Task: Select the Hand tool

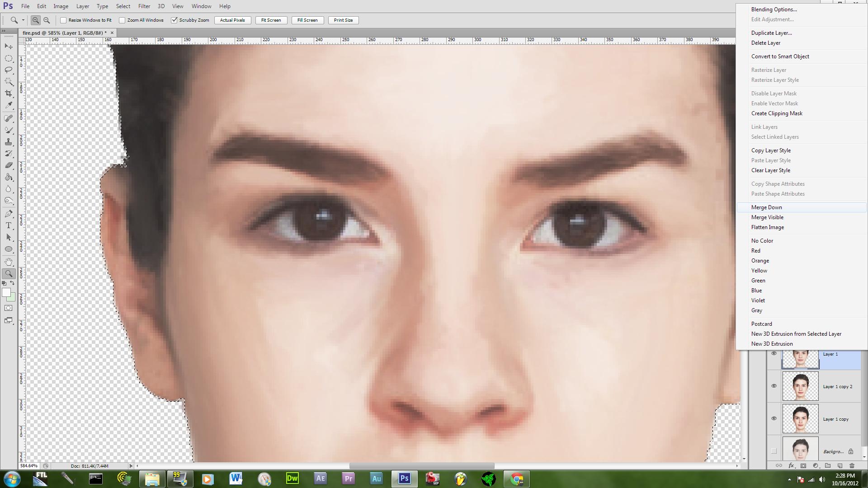Action: [9, 262]
